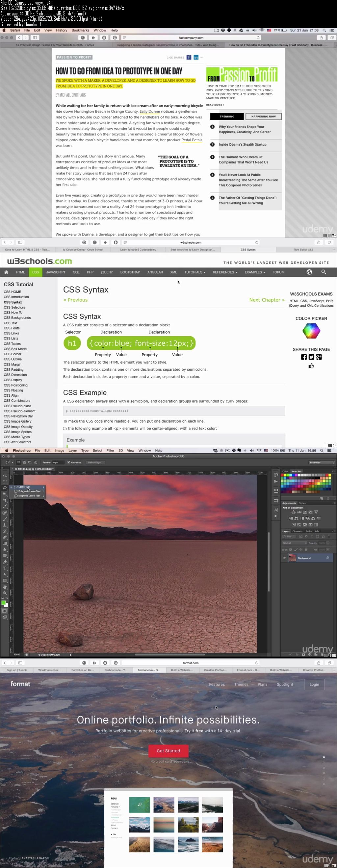Choose Add to selection mode in options bar

point(24,462)
